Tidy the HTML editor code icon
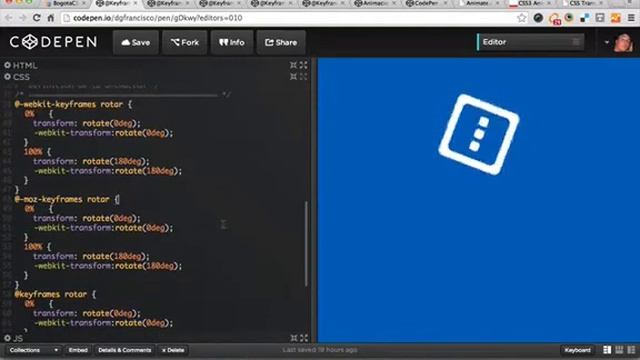 point(293,65)
